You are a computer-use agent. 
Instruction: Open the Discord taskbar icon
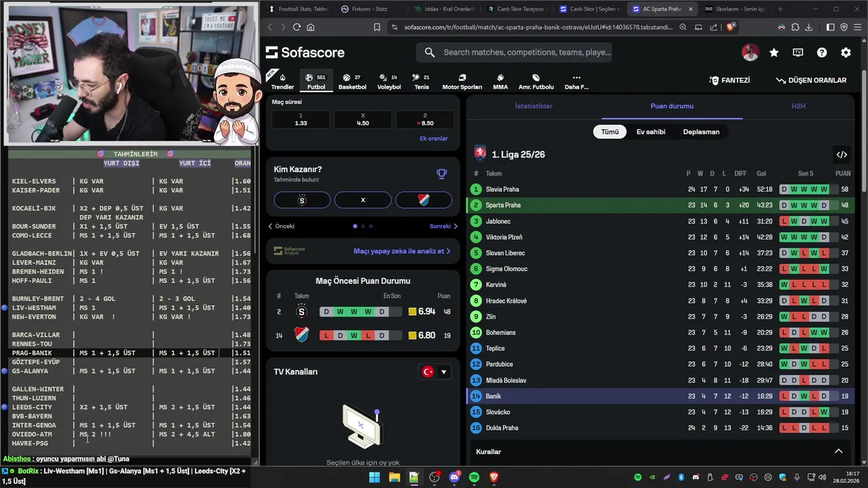454,477
